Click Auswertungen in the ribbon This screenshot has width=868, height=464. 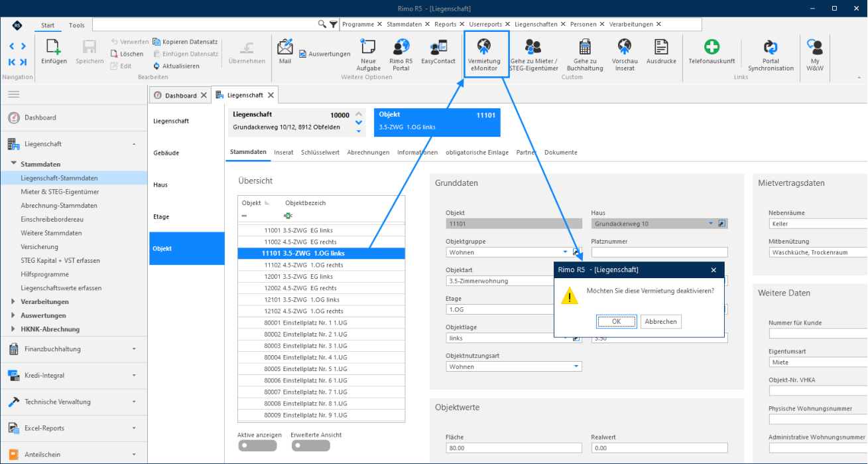[325, 54]
